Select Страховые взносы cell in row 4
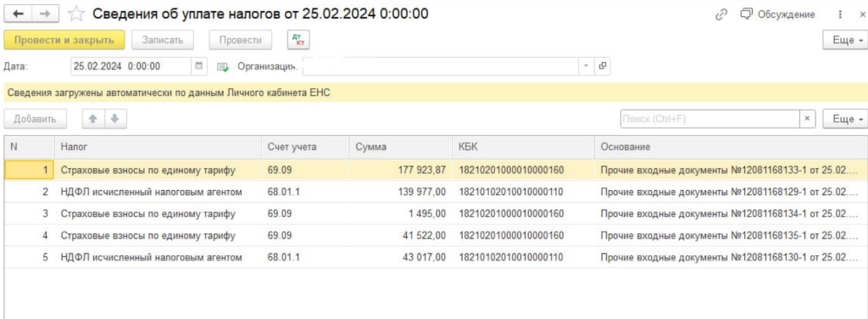868x319 pixels. coord(158,235)
